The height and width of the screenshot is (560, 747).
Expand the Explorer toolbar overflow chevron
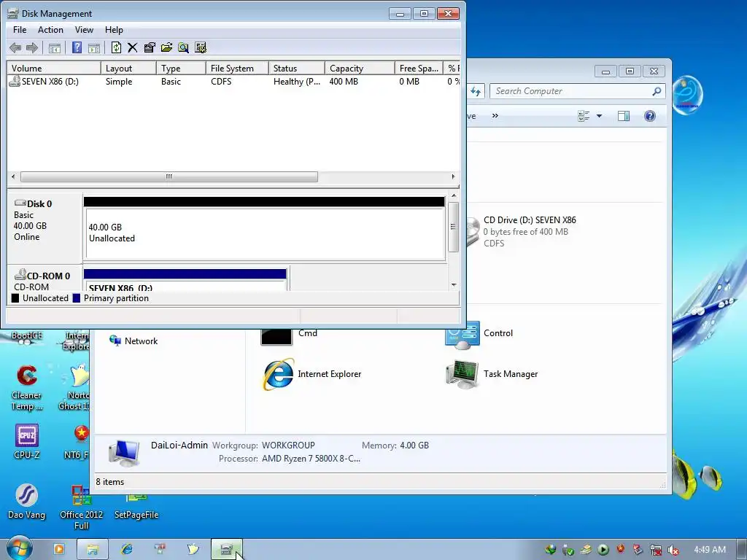(x=495, y=116)
